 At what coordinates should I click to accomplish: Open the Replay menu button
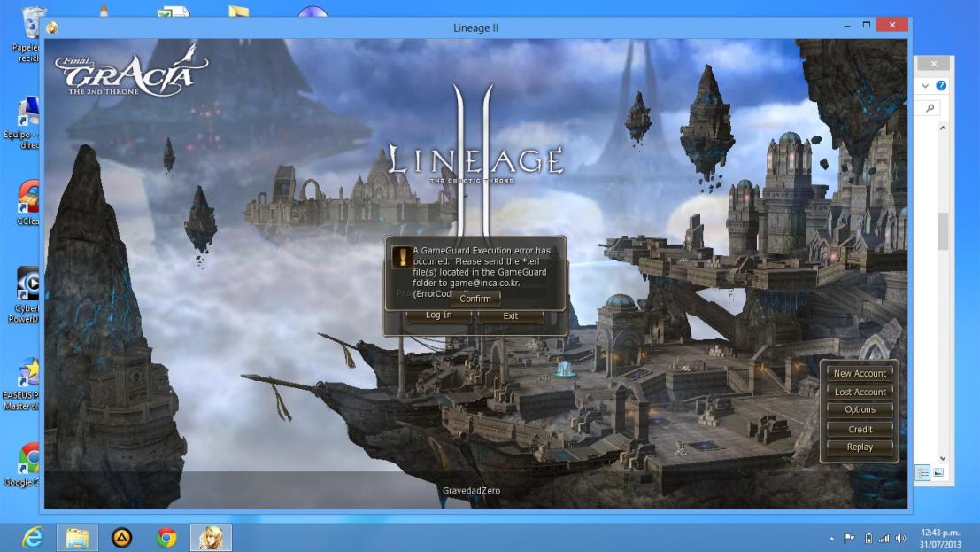point(860,447)
